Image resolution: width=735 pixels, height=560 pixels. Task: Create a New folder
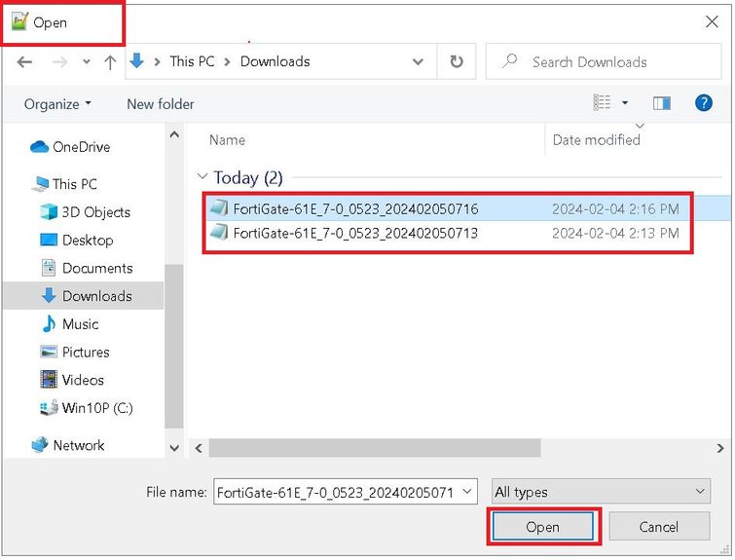tap(161, 104)
